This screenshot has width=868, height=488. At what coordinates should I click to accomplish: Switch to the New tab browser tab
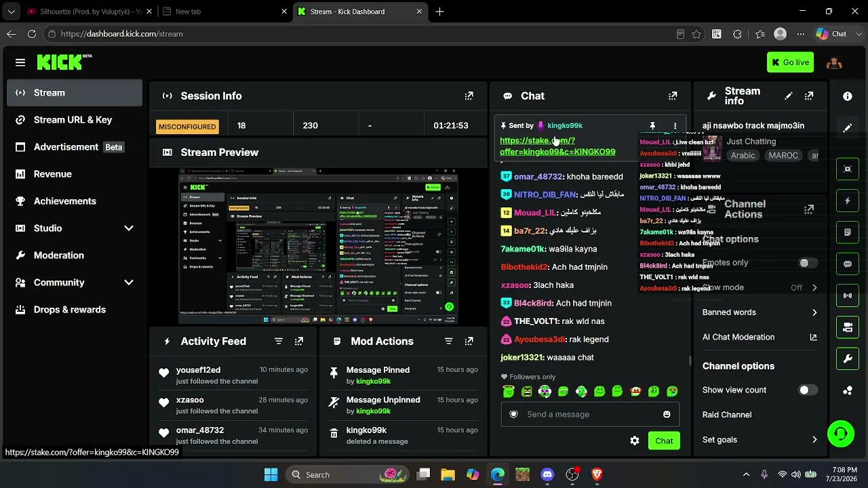pos(224,12)
